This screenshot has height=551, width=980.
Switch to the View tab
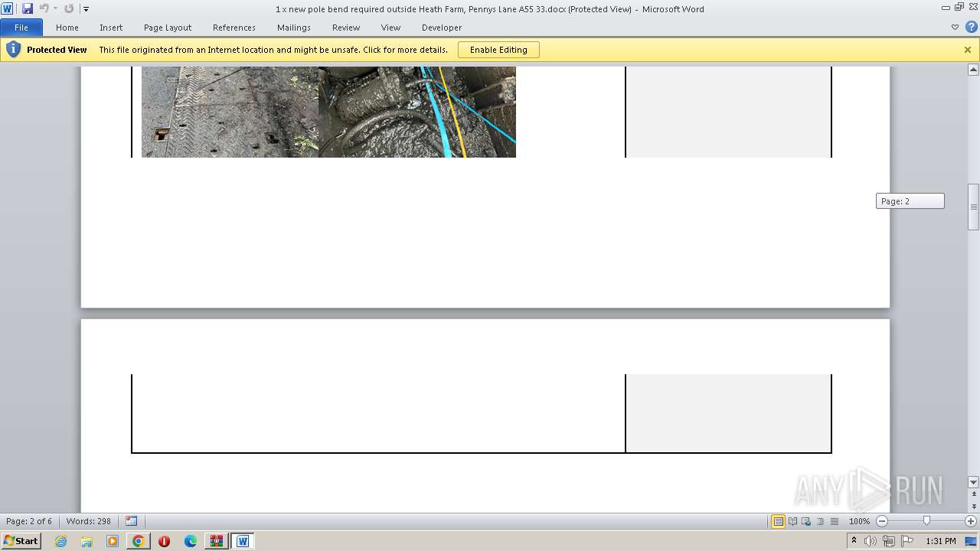(391, 28)
